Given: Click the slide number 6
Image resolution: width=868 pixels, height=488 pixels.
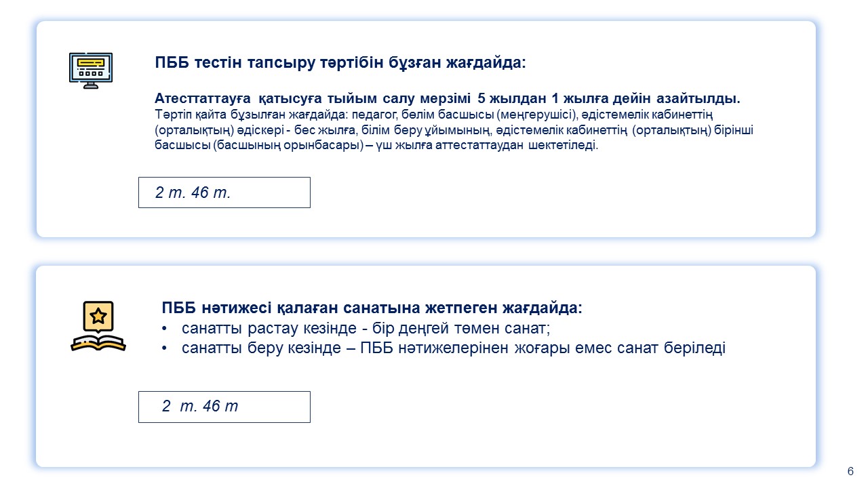Looking at the screenshot, I should click(x=851, y=472).
